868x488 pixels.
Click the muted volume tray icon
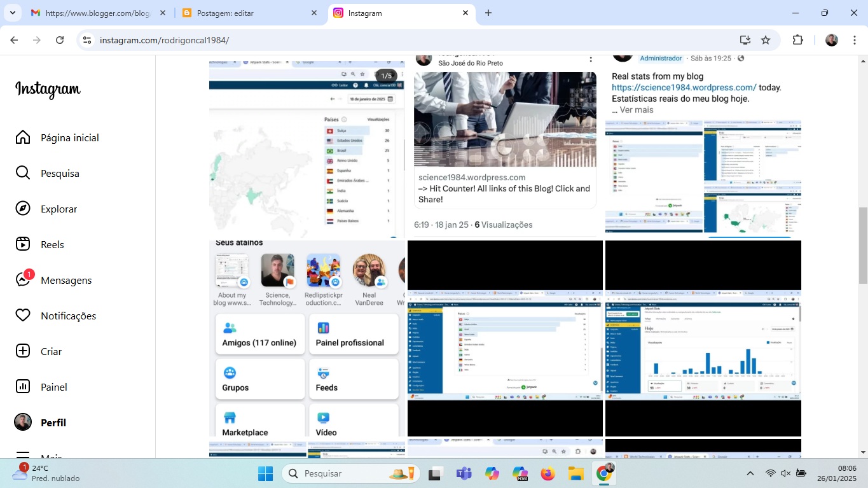[785, 473]
